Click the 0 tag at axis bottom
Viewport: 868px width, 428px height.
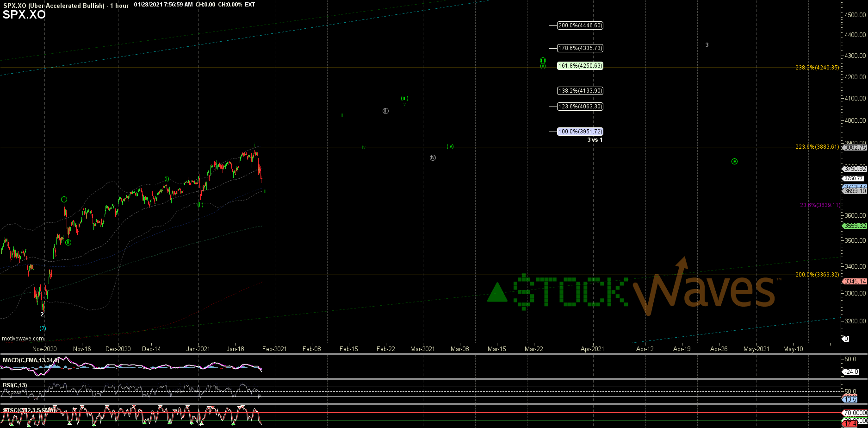tap(846, 339)
